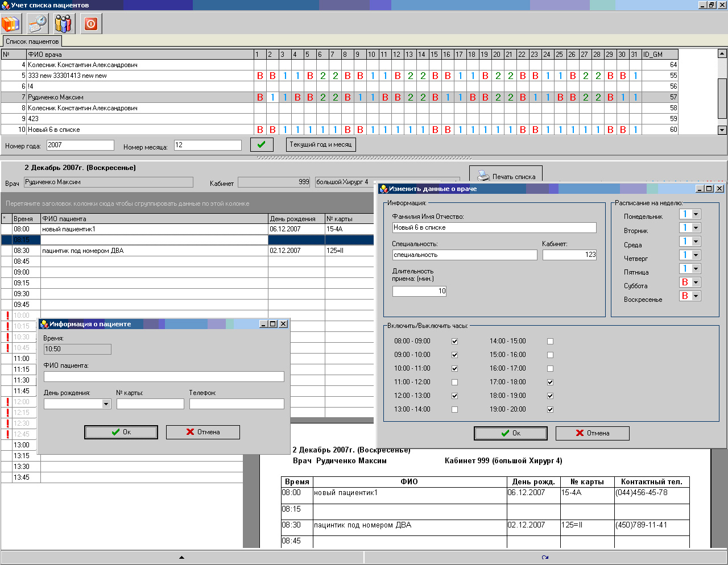This screenshot has height=565, width=728.
Task: Enable the 16:00 - 17:00 hour checkbox
Action: coord(550,369)
